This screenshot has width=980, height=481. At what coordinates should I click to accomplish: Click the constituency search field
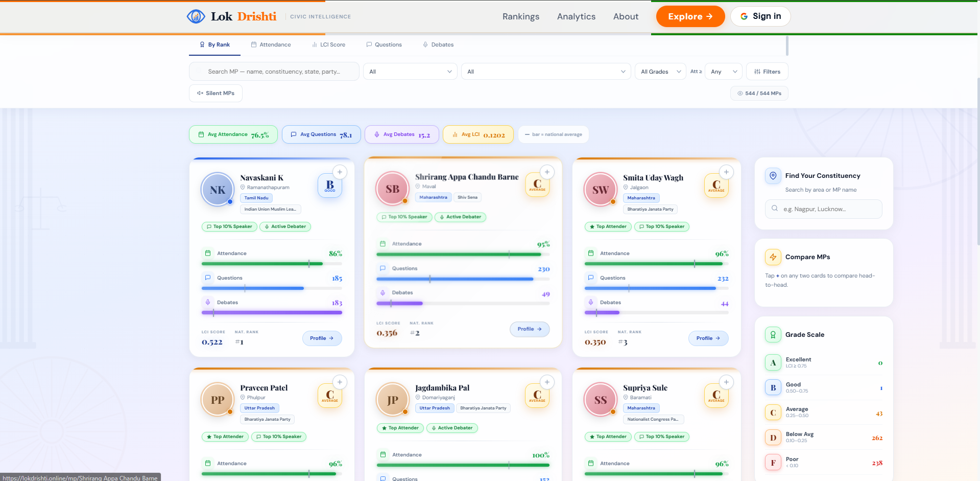[823, 209]
